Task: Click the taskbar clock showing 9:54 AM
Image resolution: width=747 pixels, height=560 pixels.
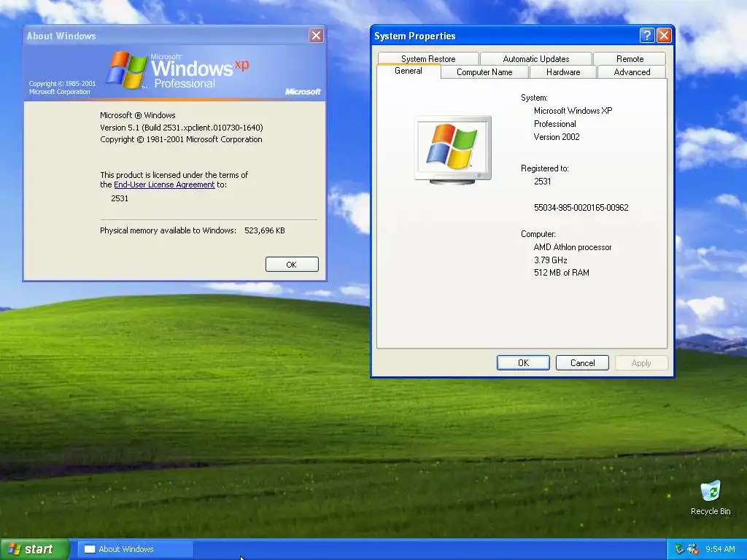Action: point(720,549)
